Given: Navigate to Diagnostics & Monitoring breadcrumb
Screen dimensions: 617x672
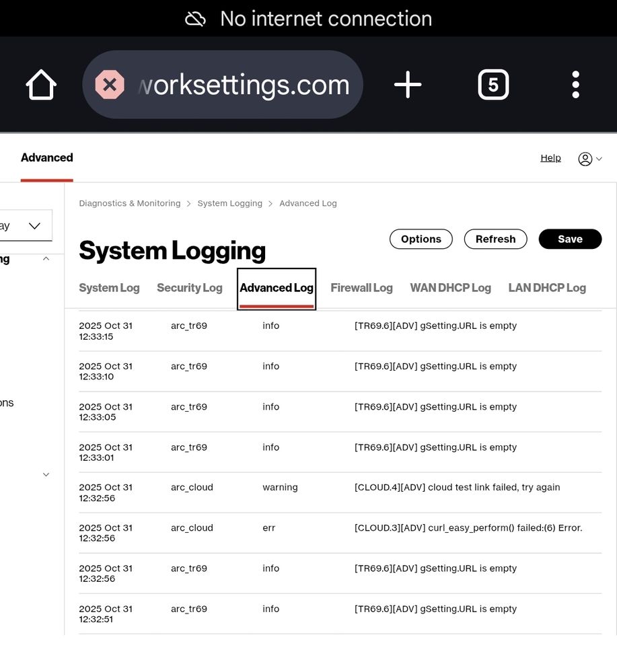Looking at the screenshot, I should pyautogui.click(x=129, y=202).
